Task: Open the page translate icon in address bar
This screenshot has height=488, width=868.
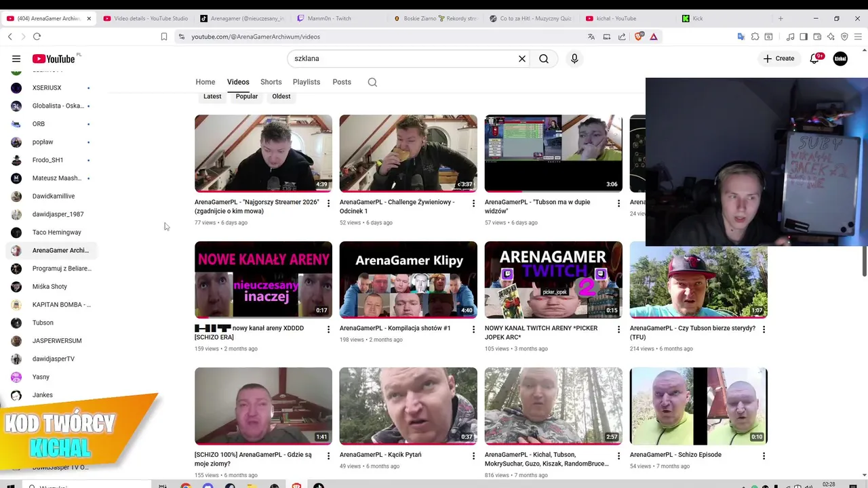Action: coord(591,37)
